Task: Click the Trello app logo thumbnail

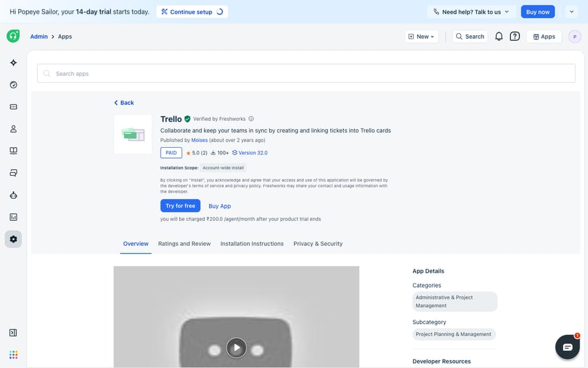Action: [x=133, y=134]
